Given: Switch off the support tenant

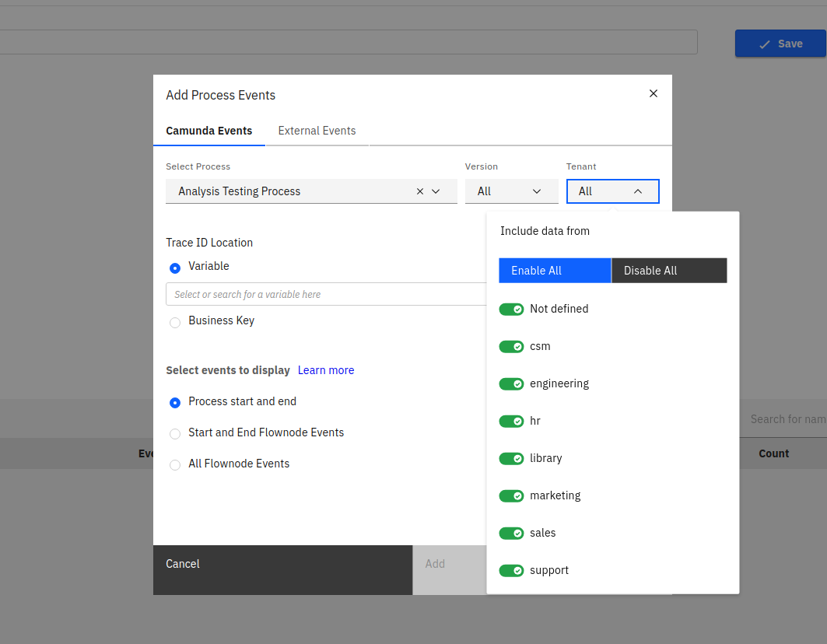Looking at the screenshot, I should (511, 571).
